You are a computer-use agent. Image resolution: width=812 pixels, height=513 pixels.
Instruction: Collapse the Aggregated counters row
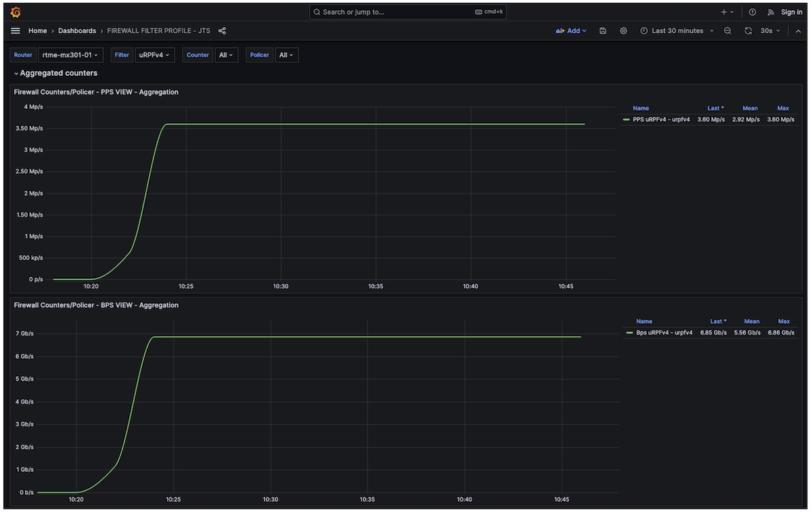point(58,72)
